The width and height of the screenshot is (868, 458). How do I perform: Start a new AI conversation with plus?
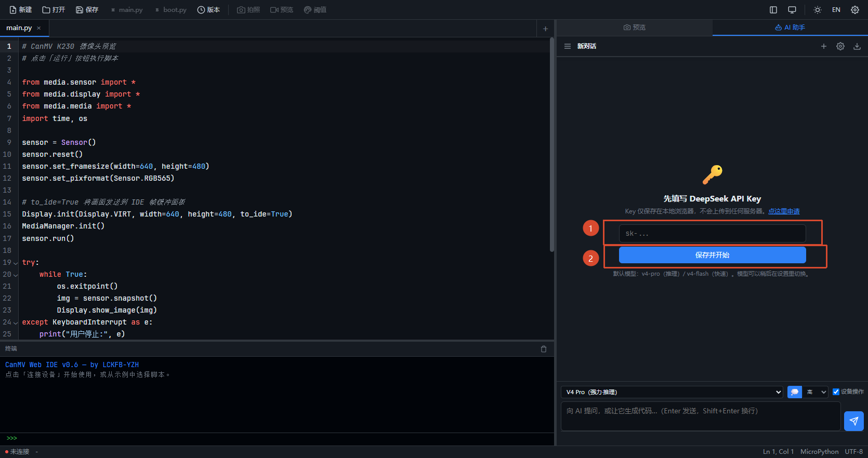click(x=824, y=46)
